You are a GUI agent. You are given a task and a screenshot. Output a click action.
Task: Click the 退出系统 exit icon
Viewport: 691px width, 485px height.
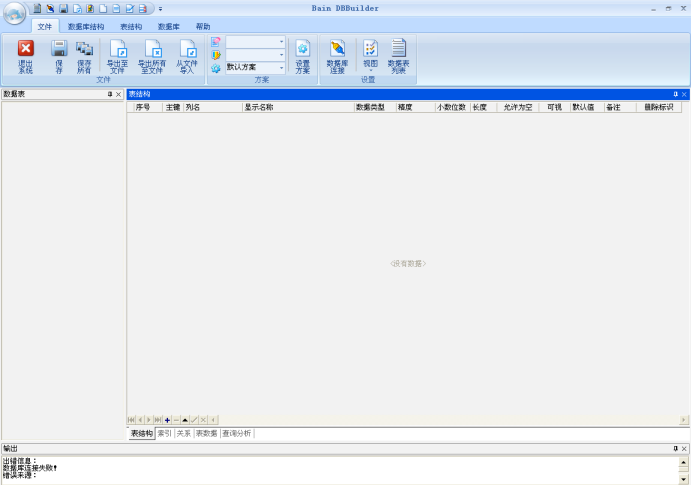pos(26,49)
